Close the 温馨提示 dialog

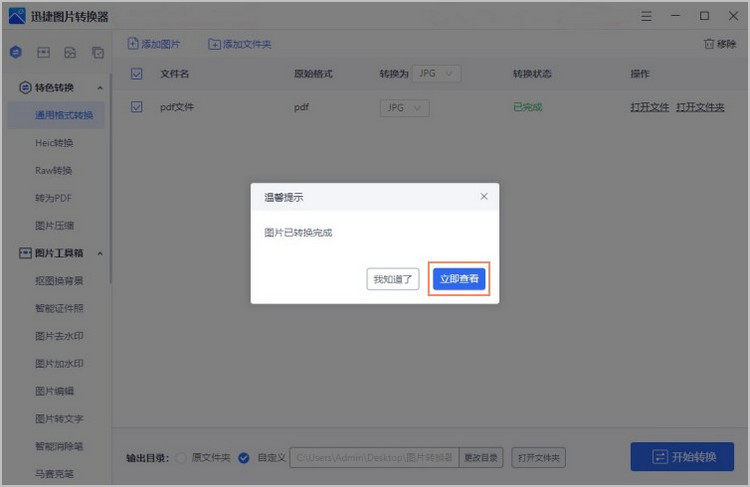pyautogui.click(x=484, y=196)
